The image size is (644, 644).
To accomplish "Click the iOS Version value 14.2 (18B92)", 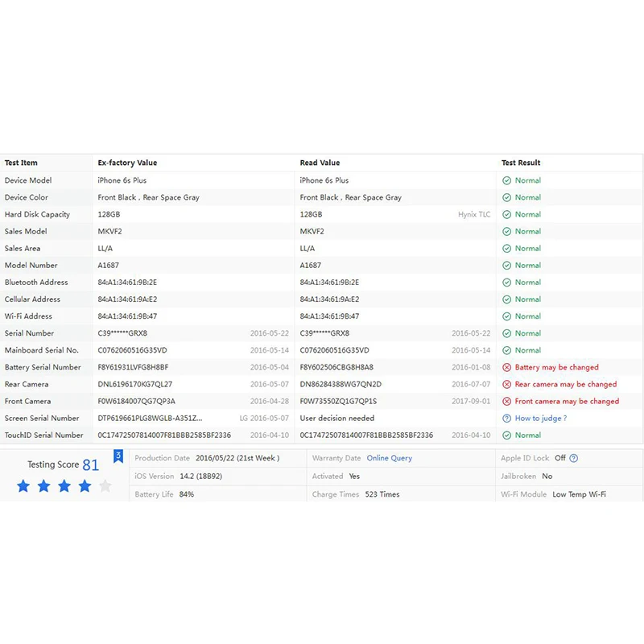I will tap(200, 476).
